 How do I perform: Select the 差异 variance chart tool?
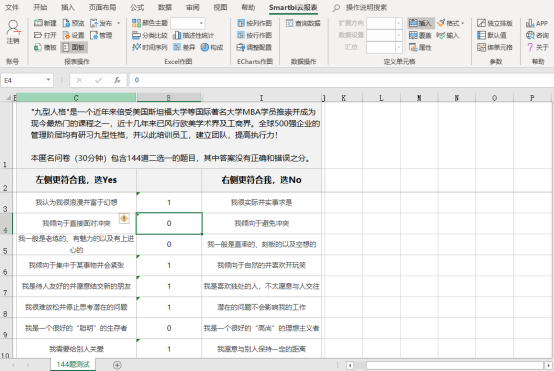click(184, 47)
